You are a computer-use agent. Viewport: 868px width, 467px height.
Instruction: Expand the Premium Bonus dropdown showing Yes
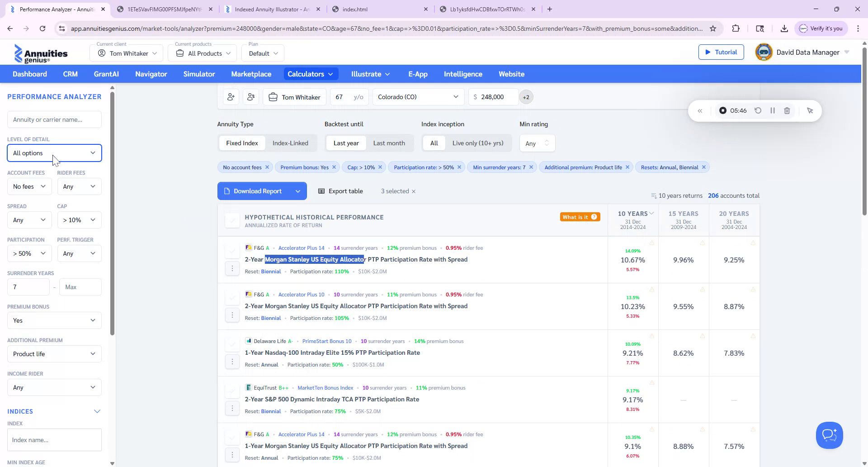click(54, 320)
